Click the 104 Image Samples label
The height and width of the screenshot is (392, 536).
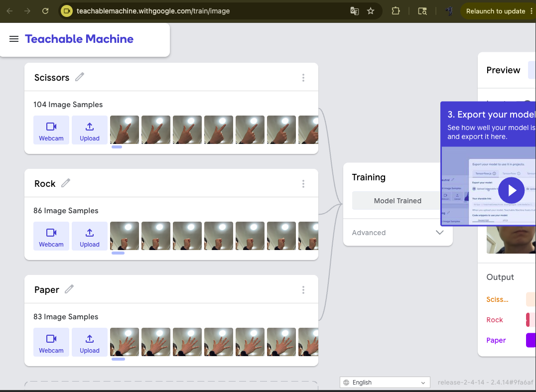pyautogui.click(x=68, y=105)
